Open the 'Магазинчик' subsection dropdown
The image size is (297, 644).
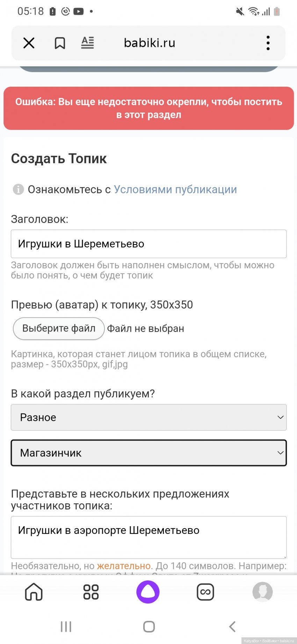point(148,453)
